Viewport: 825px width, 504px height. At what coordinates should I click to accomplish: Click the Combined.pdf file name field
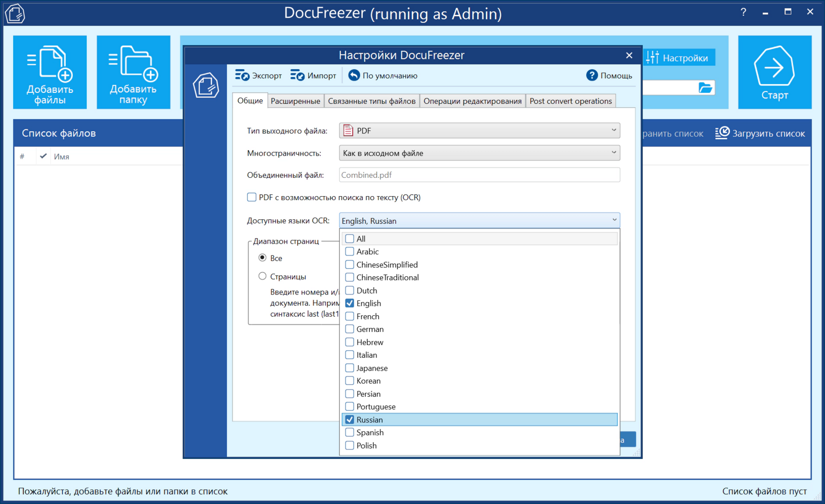pos(479,175)
